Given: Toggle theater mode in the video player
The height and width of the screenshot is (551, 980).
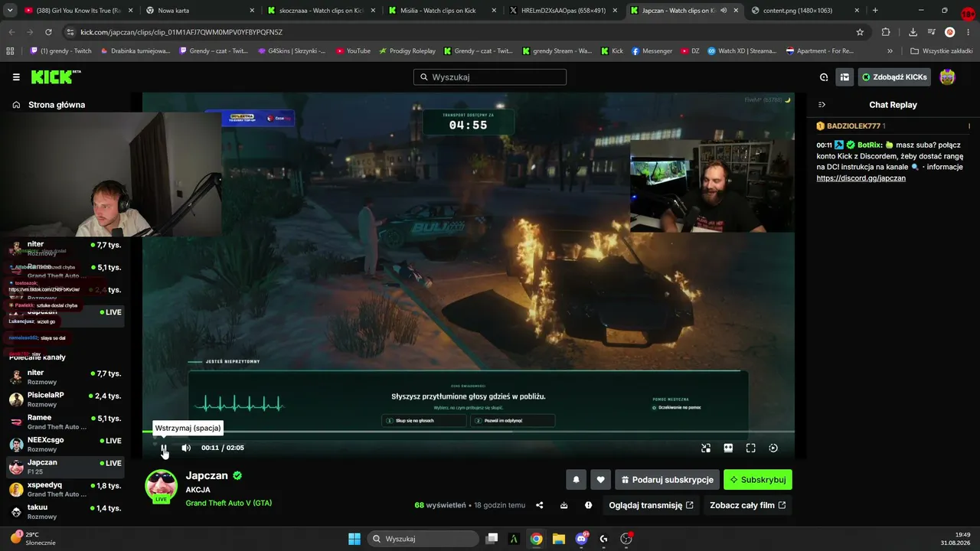Looking at the screenshot, I should 728,448.
